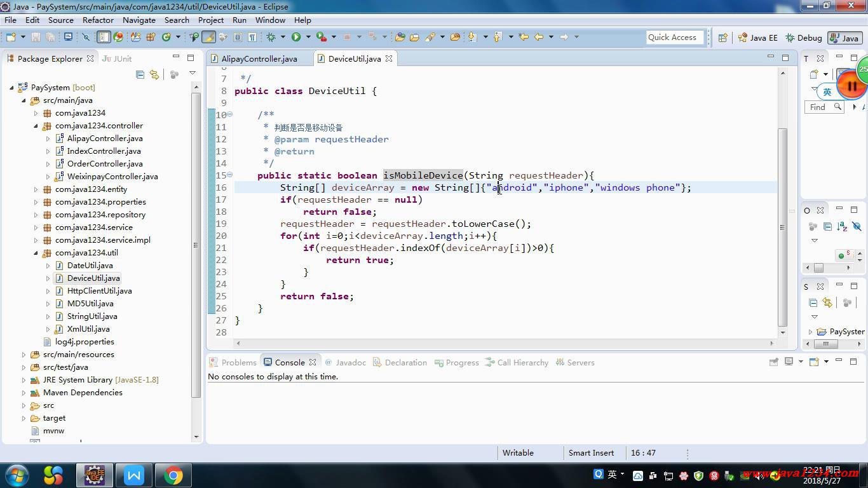Click Collapse All in Package Explorer

tap(140, 74)
